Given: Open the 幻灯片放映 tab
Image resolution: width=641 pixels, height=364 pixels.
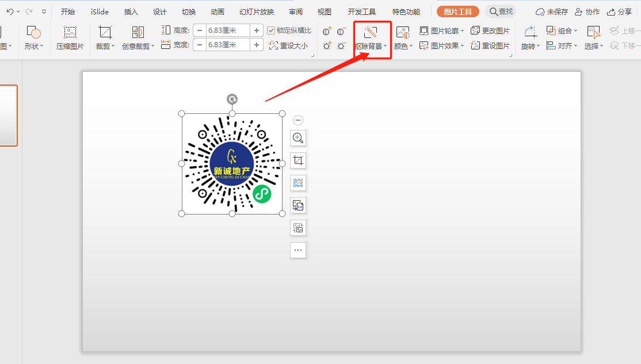Looking at the screenshot, I should [x=257, y=12].
